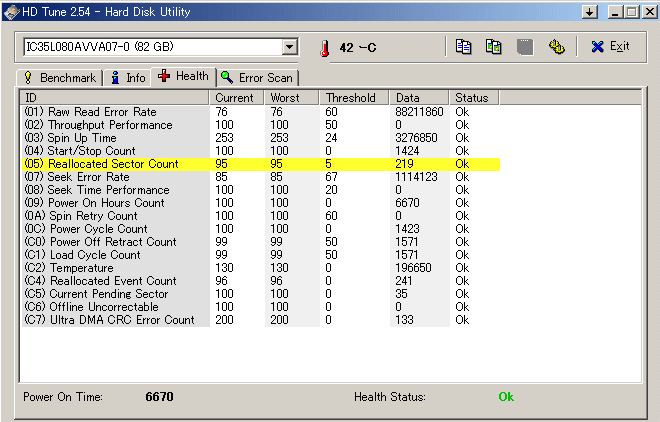Click the down-arrow tray button in title bar
Viewport: 660px width, 422px height.
point(590,12)
